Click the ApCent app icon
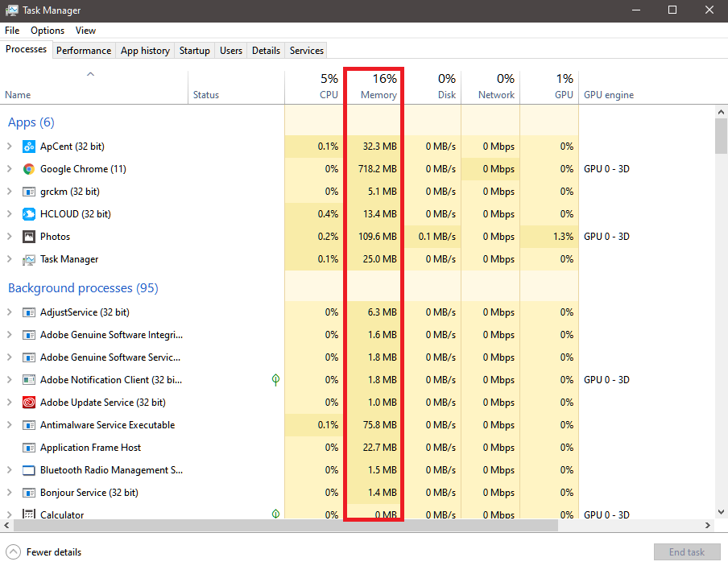The height and width of the screenshot is (570, 728). [29, 147]
